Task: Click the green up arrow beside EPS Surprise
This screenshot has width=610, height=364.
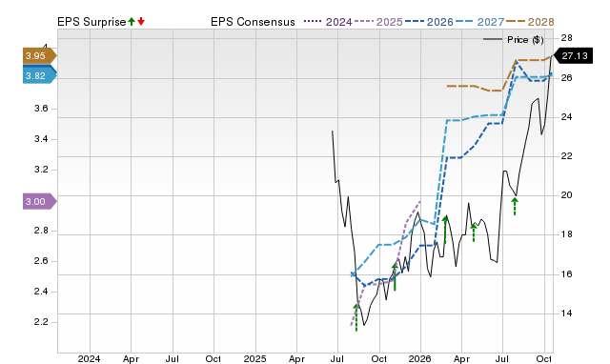Action: tap(132, 21)
